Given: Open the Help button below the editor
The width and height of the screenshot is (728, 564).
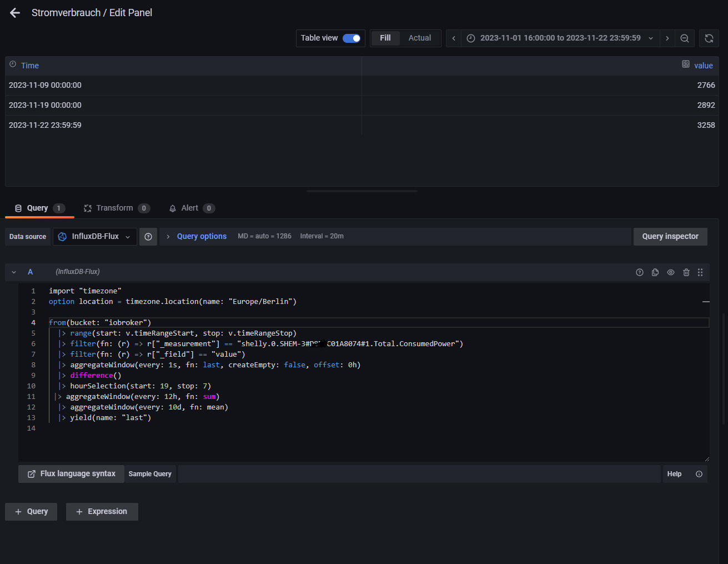Looking at the screenshot, I should [674, 474].
